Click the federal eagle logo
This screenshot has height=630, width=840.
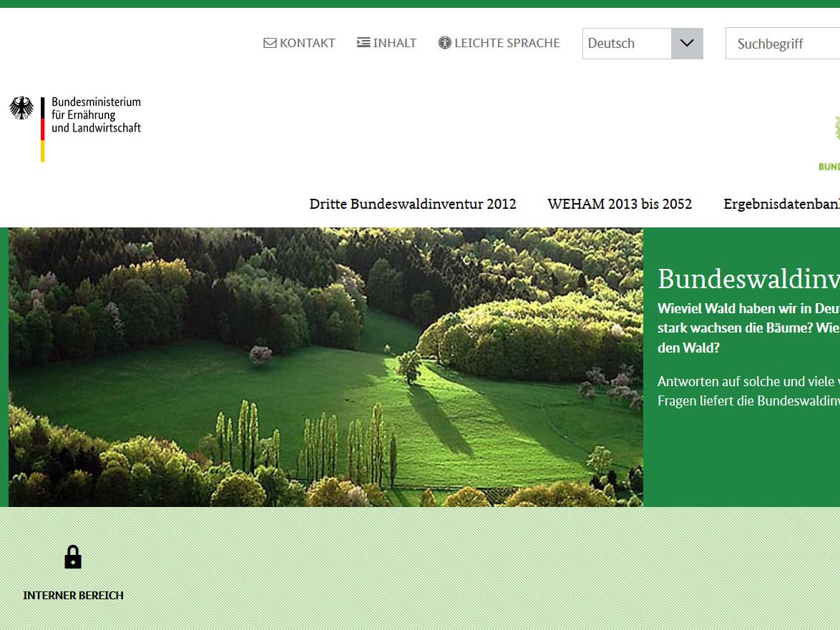(21, 107)
